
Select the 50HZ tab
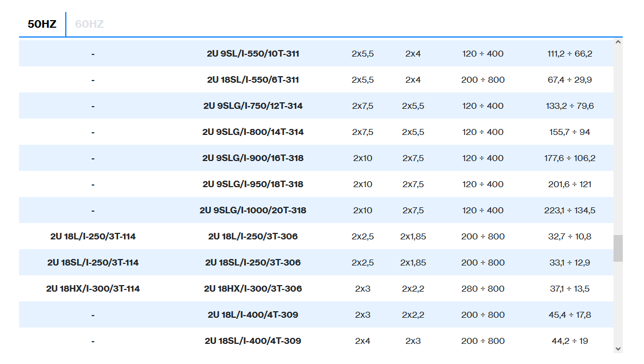click(x=42, y=24)
